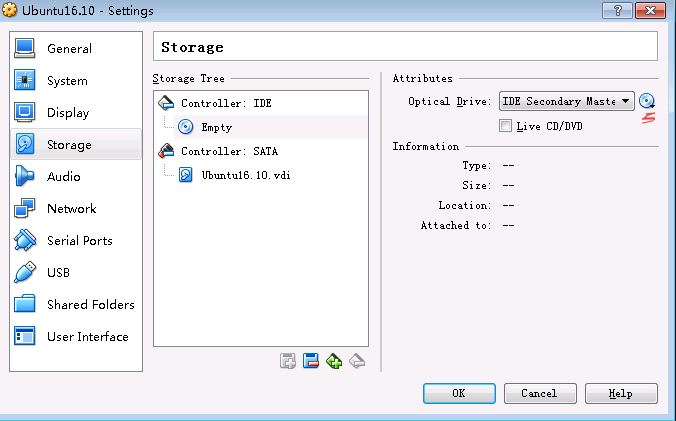Viewport: 676px width, 421px height.
Task: Go to Audio settings
Action: coord(76,176)
